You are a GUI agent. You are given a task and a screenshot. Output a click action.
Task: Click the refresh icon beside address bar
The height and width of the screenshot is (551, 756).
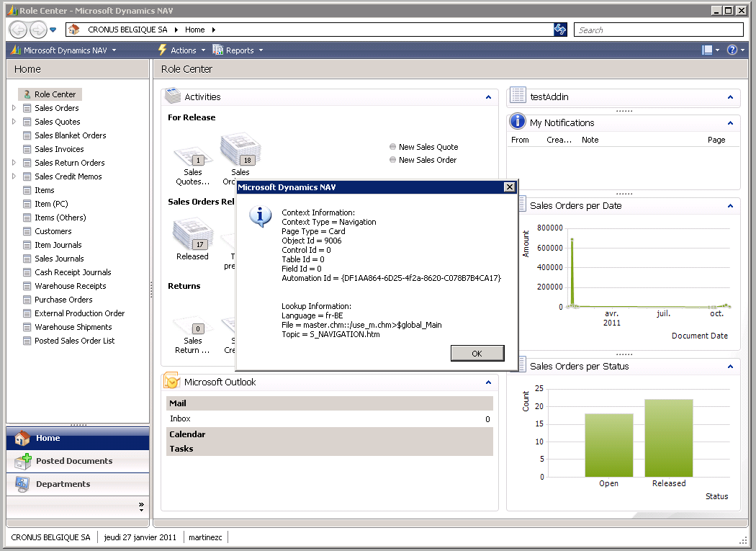pos(560,30)
